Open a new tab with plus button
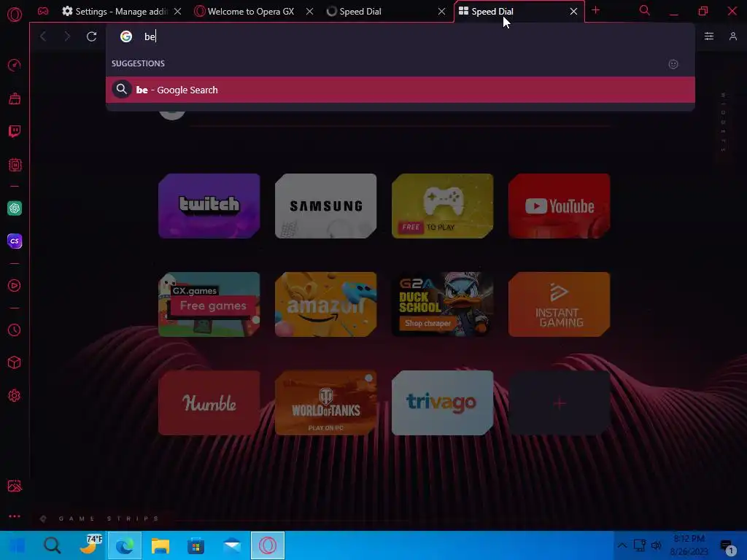The height and width of the screenshot is (560, 747). [595, 10]
